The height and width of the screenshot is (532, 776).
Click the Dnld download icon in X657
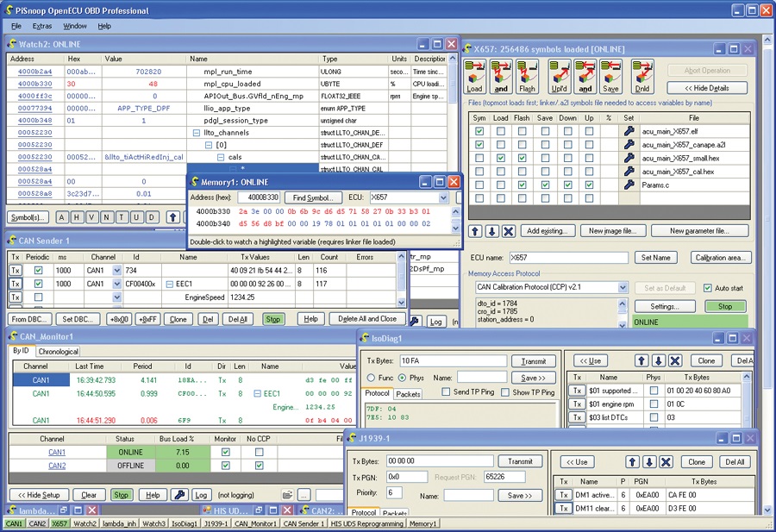pyautogui.click(x=642, y=77)
